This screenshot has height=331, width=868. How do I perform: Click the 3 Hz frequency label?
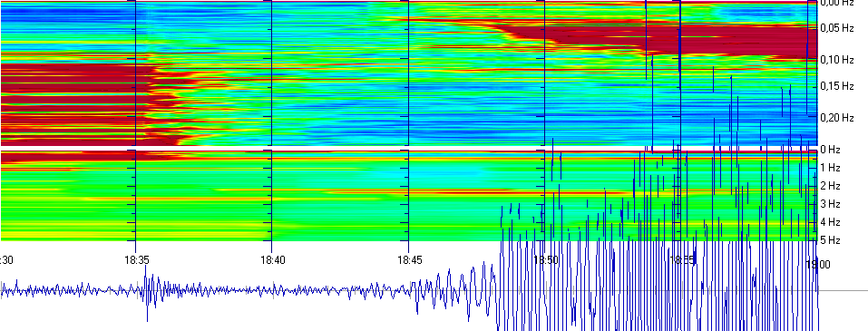tap(831, 204)
